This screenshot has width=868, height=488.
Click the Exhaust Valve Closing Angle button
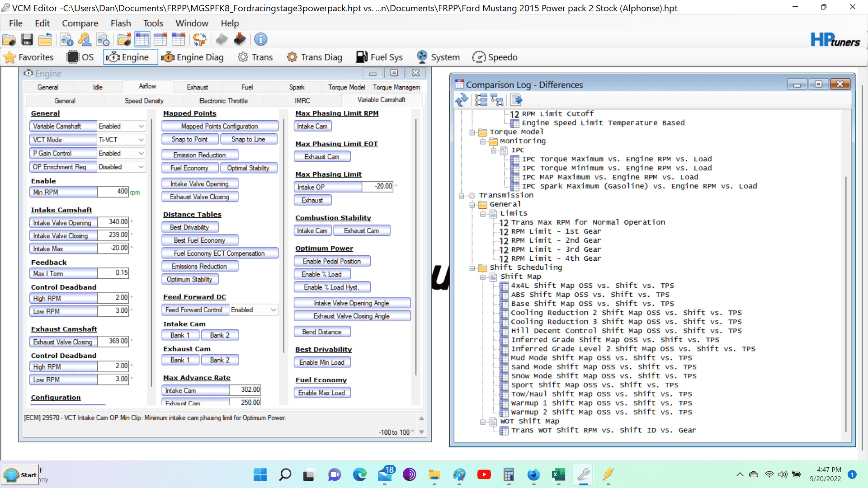352,316
